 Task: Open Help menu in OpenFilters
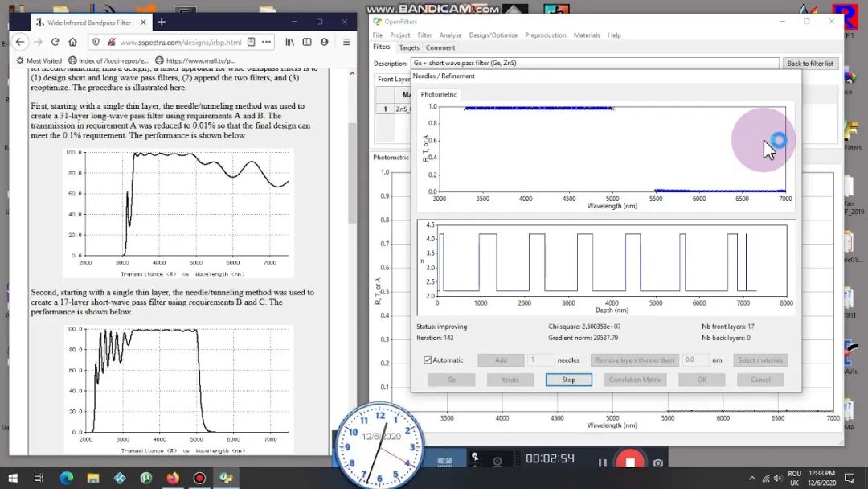614,35
